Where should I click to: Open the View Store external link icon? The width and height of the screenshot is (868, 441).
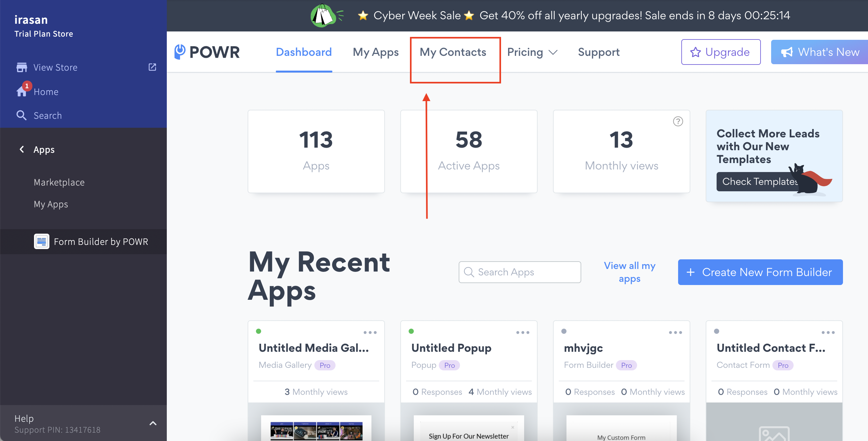pos(152,67)
